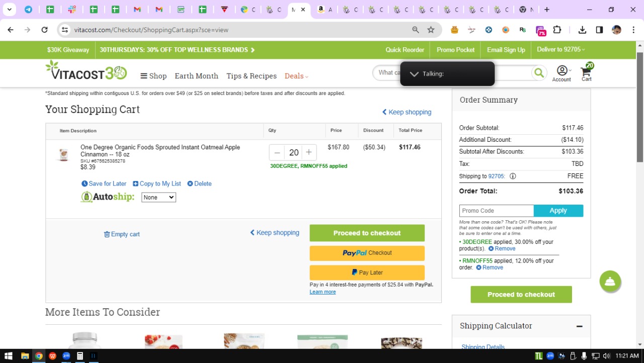Click the RS extension icon
This screenshot has height=363, width=644.
click(523, 30)
